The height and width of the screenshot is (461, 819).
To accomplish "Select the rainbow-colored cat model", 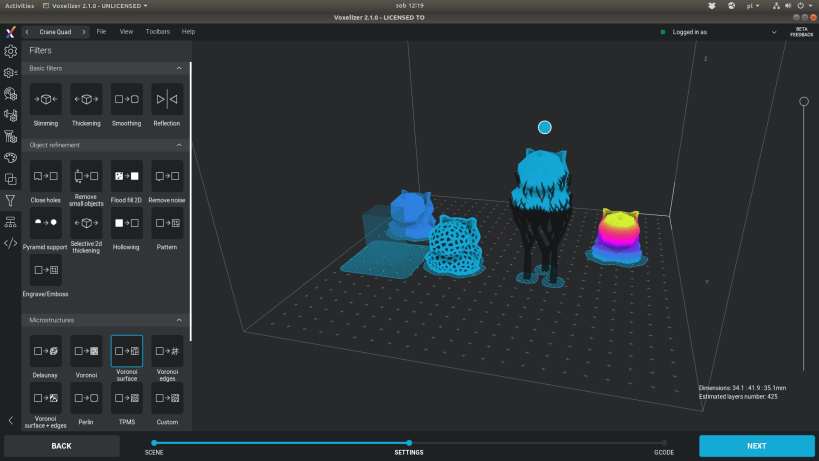I will (x=618, y=238).
